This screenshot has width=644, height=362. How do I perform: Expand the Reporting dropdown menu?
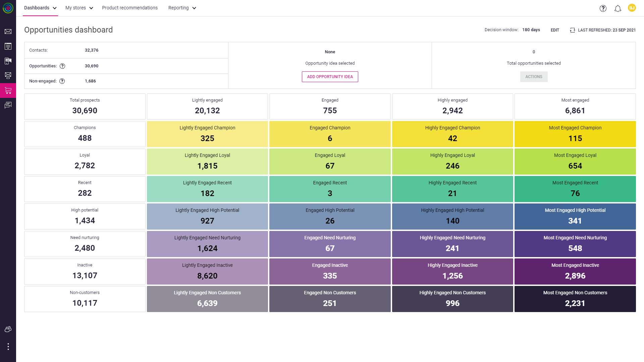click(x=182, y=8)
